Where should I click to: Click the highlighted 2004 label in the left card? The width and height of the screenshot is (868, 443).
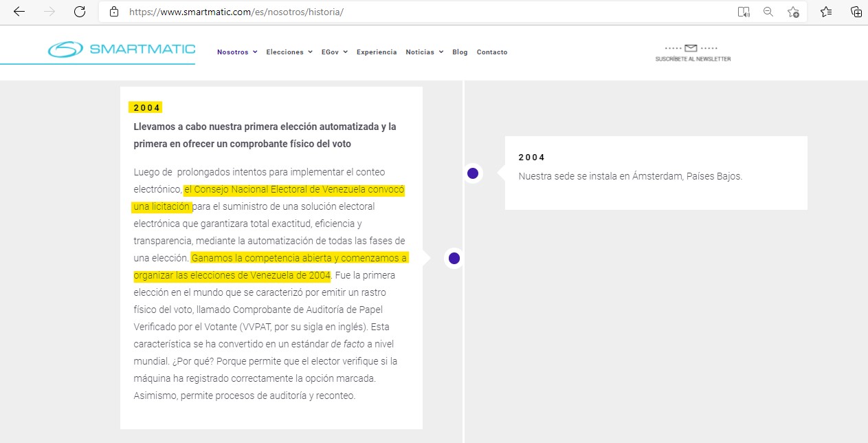click(147, 107)
